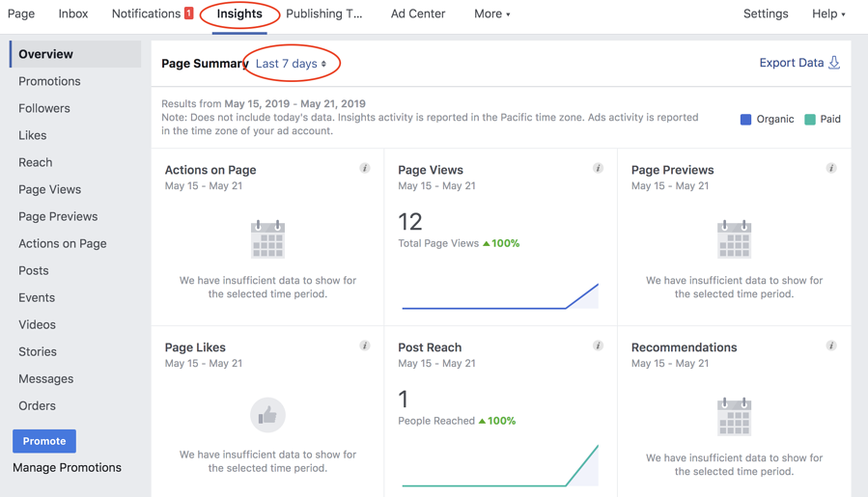Image resolution: width=868 pixels, height=497 pixels.
Task: Expand the More menu
Action: 491,14
